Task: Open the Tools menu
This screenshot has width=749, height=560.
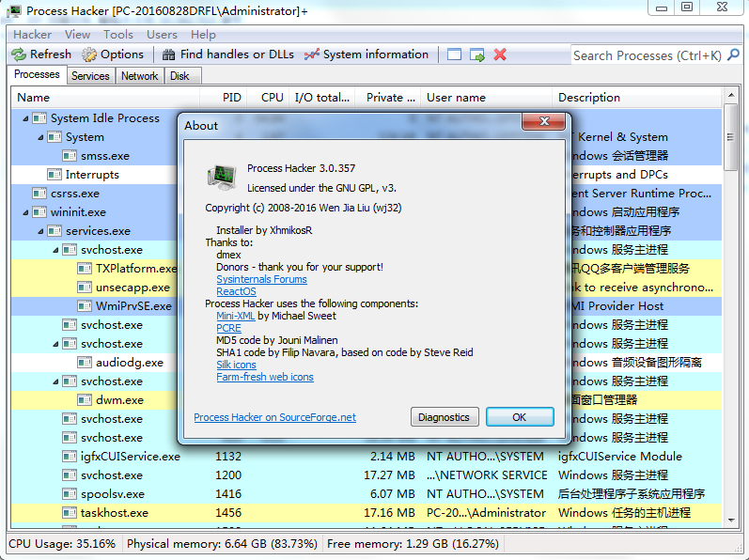Action: [x=118, y=35]
